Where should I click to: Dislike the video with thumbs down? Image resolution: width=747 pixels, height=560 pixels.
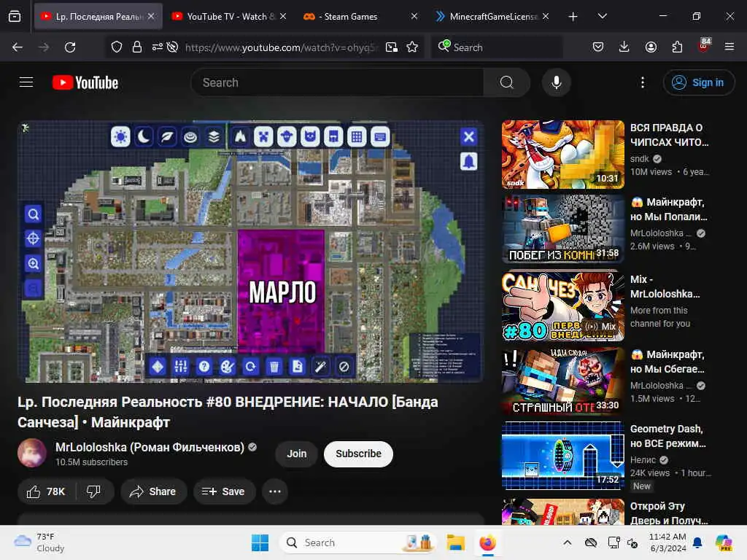point(94,491)
